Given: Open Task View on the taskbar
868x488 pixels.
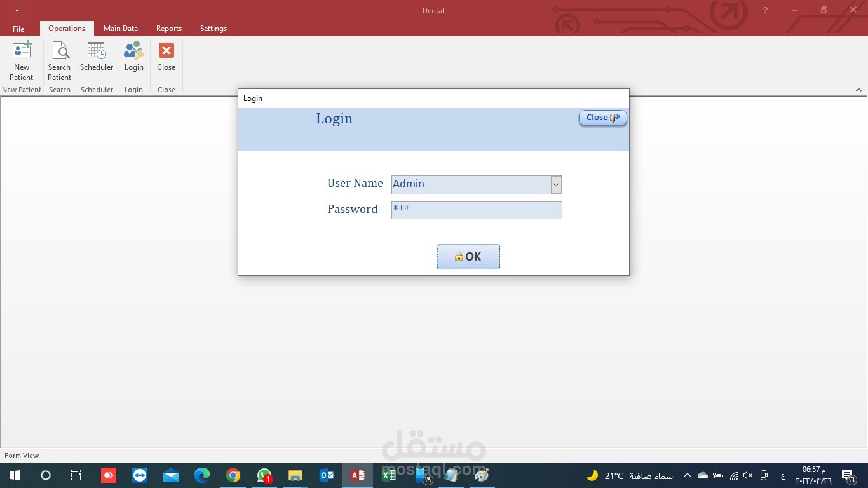Looking at the screenshot, I should tap(76, 475).
